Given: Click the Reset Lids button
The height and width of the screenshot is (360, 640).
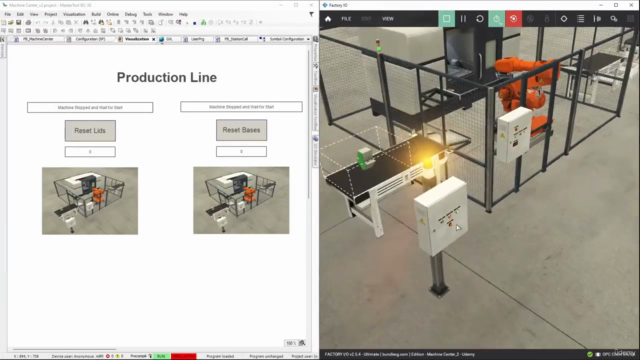Looking at the screenshot, I should pos(90,131).
